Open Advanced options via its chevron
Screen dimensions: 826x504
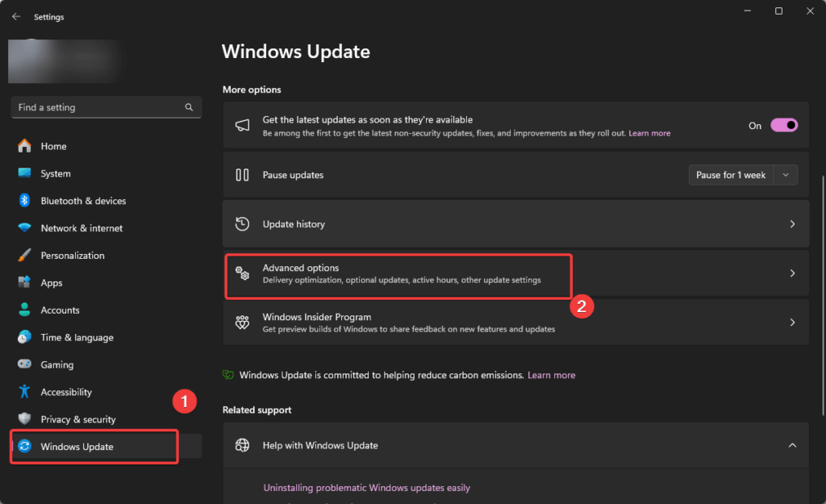pyautogui.click(x=792, y=273)
